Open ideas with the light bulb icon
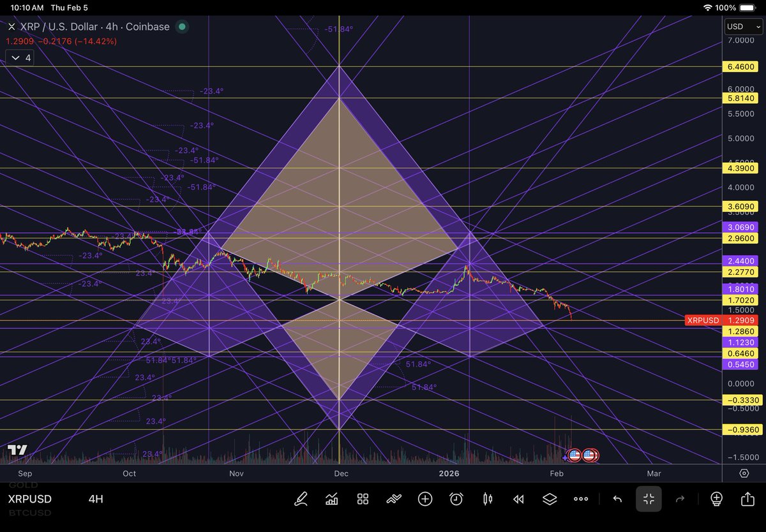The width and height of the screenshot is (766, 532). 716,499
